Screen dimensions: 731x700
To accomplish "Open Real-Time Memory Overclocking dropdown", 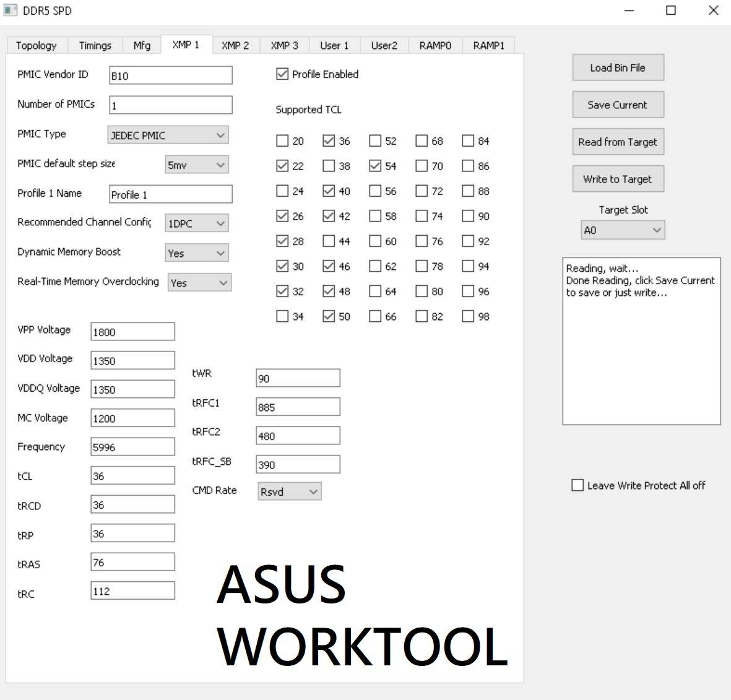I will coord(199,283).
